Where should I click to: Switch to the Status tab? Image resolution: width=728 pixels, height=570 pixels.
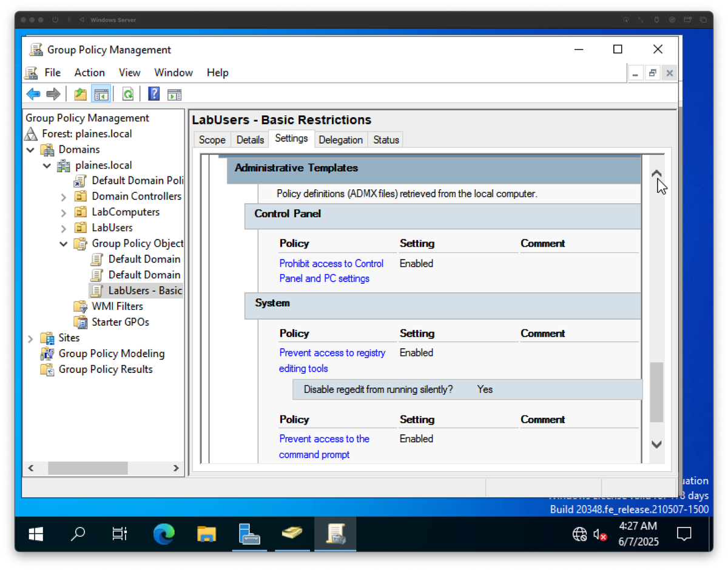(x=386, y=140)
